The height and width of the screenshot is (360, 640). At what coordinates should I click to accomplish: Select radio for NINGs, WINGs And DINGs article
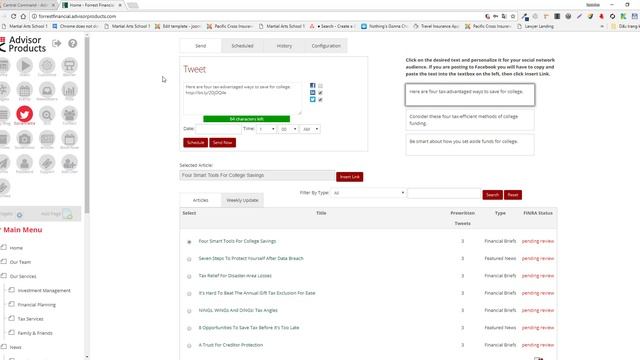[x=189, y=311]
